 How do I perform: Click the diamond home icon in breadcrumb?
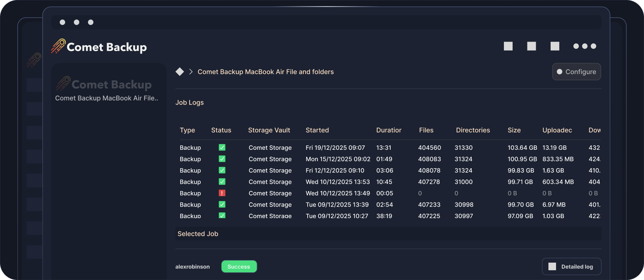[x=180, y=72]
